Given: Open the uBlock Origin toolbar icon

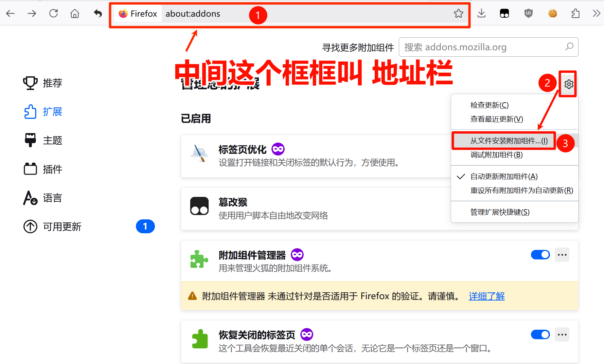Looking at the screenshot, I should point(529,13).
